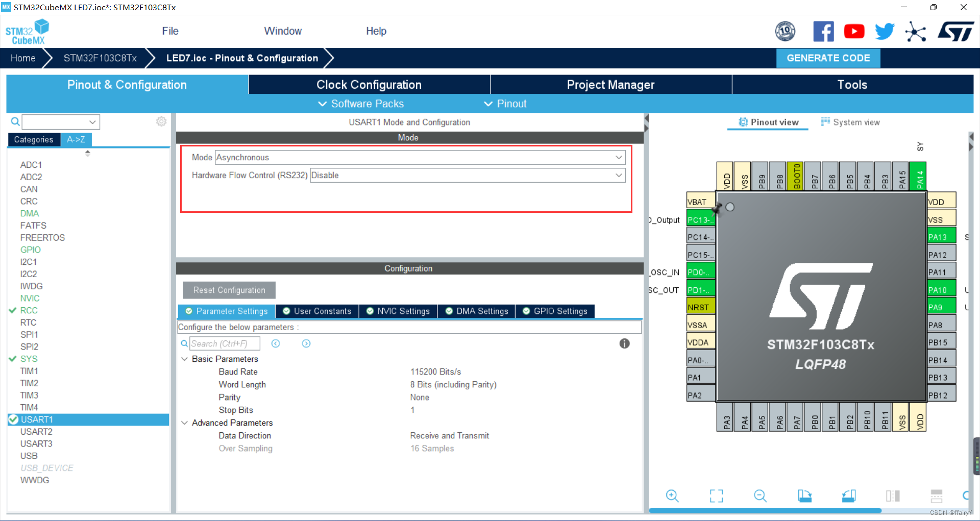980x521 pixels.
Task: Go to the STM32F103C8Tx breadcrumb
Action: click(x=100, y=58)
